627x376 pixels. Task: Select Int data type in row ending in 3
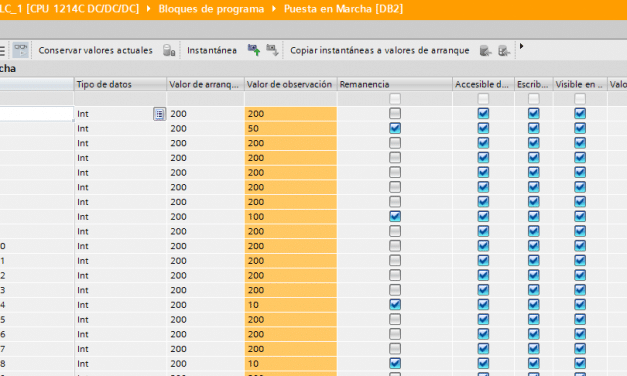tap(120, 290)
